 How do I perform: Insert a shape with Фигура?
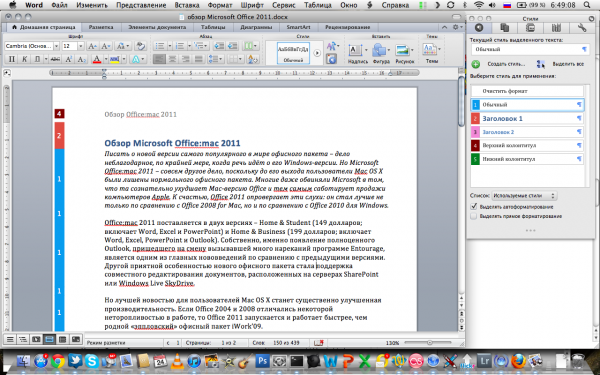coord(380,53)
